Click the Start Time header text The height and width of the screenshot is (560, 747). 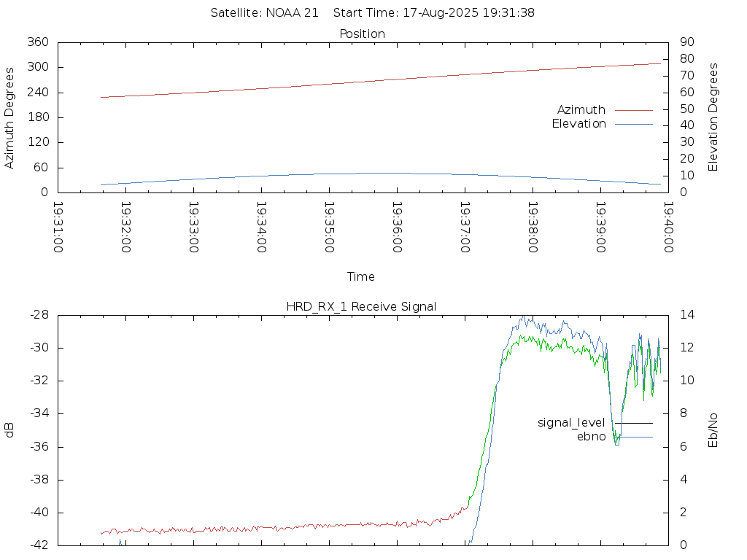point(434,13)
